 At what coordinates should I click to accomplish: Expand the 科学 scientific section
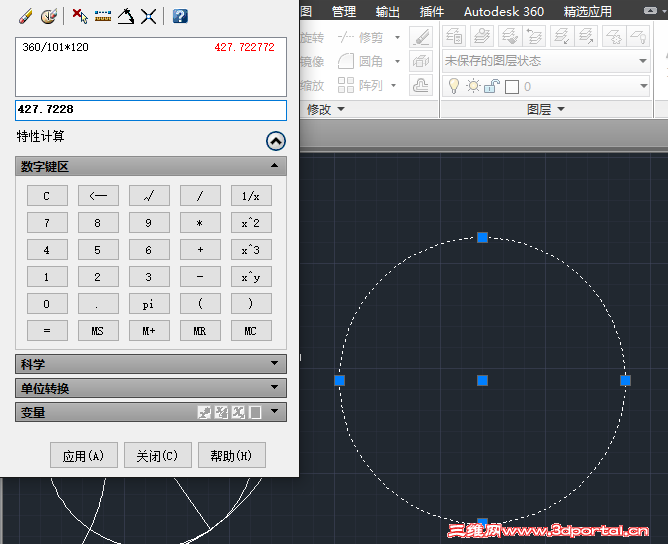274,363
